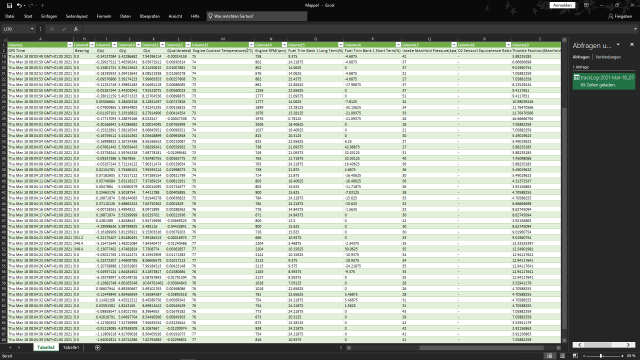The image size is (640, 360).
Task: Adjust the zoom slider in the status bar
Action: pos(601,356)
